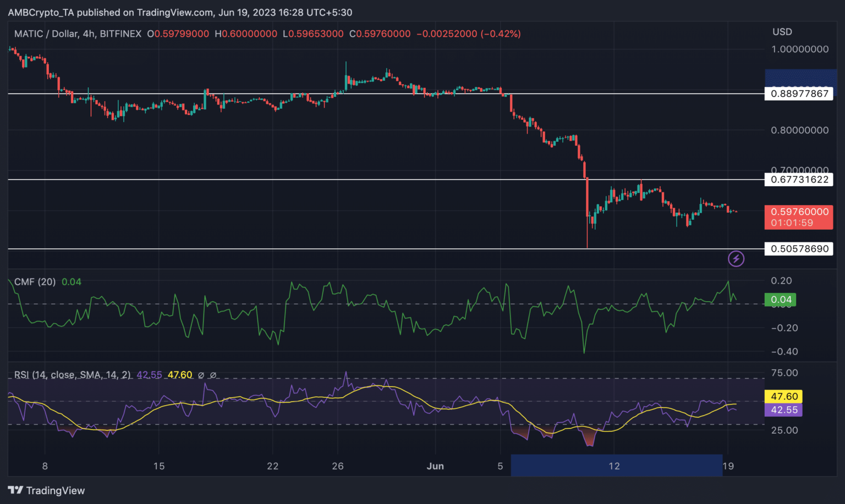Click the 26 date on time axis
Image resolution: width=845 pixels, height=504 pixels.
(338, 466)
